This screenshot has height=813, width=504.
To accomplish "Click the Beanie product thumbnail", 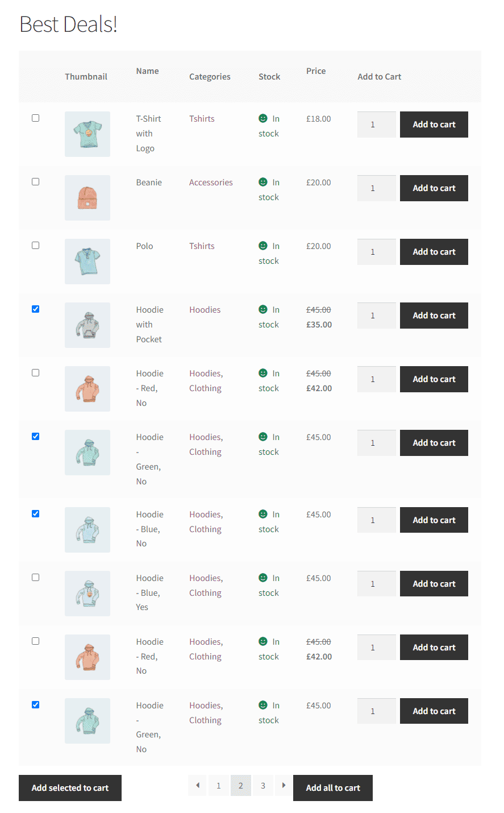I will coord(87,198).
